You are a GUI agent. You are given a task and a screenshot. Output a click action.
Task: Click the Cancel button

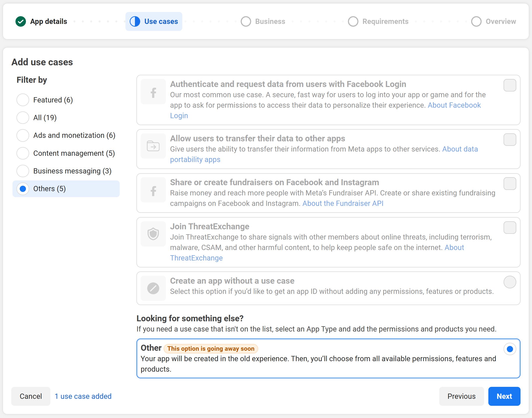coord(31,396)
